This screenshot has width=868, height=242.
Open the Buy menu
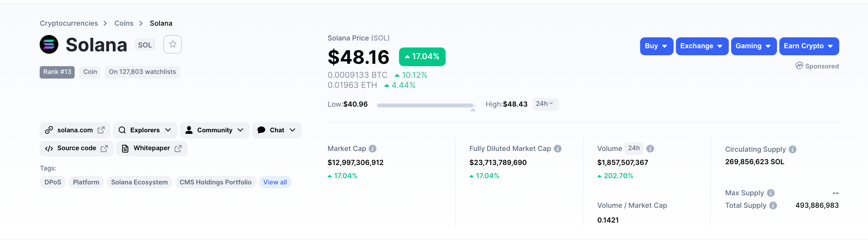coord(656,46)
